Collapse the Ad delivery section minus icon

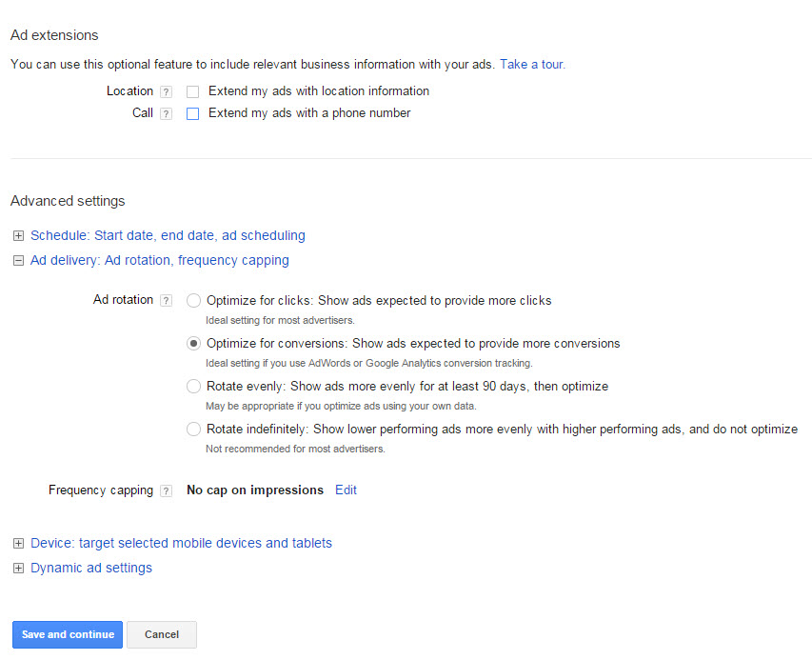point(18,261)
